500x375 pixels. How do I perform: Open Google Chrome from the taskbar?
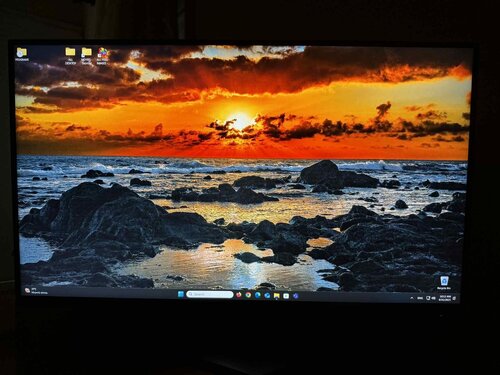(x=248, y=295)
